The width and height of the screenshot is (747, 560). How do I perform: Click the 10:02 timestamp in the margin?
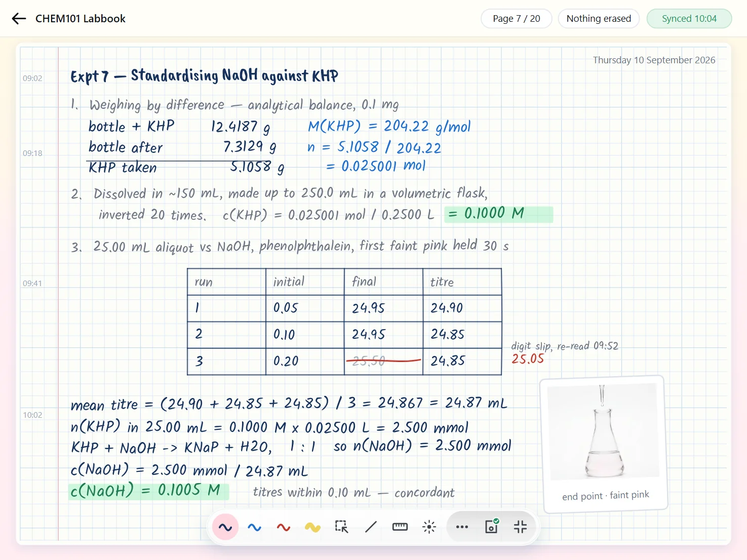pyautogui.click(x=32, y=415)
